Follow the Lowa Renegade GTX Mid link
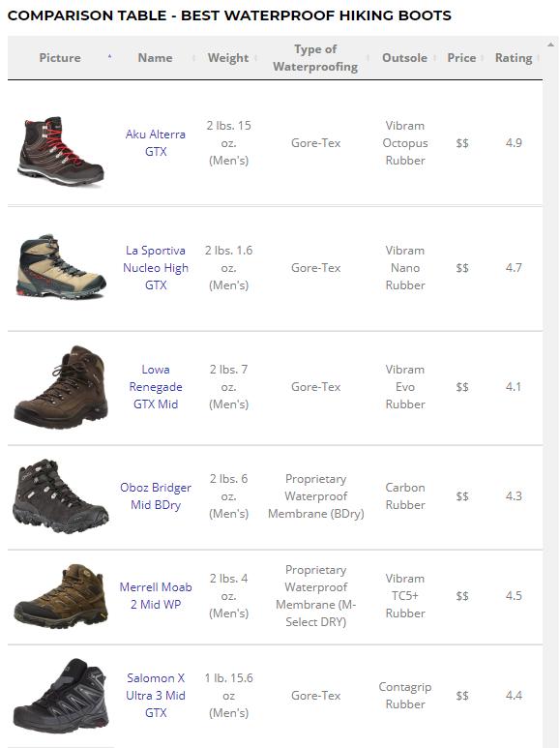The image size is (560, 748). coord(156,386)
